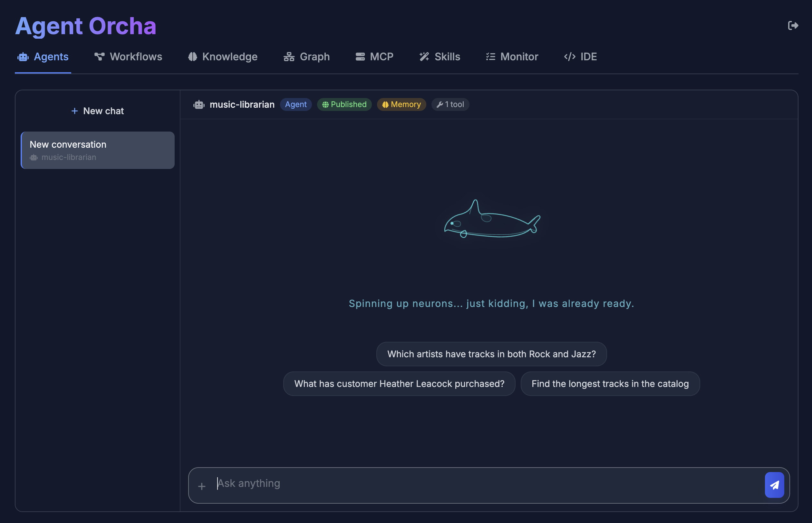Click the send message icon
The width and height of the screenshot is (812, 523).
[x=774, y=485]
